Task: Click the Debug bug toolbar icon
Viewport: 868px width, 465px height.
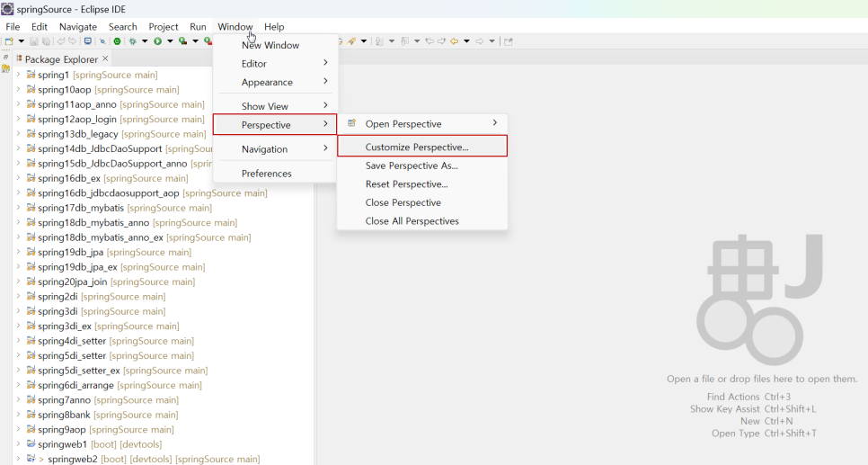Action: tap(132, 41)
